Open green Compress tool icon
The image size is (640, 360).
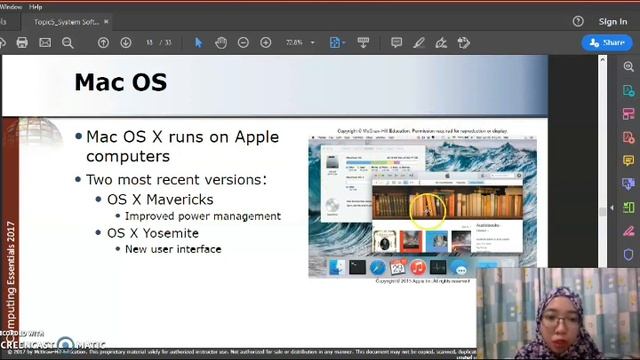(629, 208)
